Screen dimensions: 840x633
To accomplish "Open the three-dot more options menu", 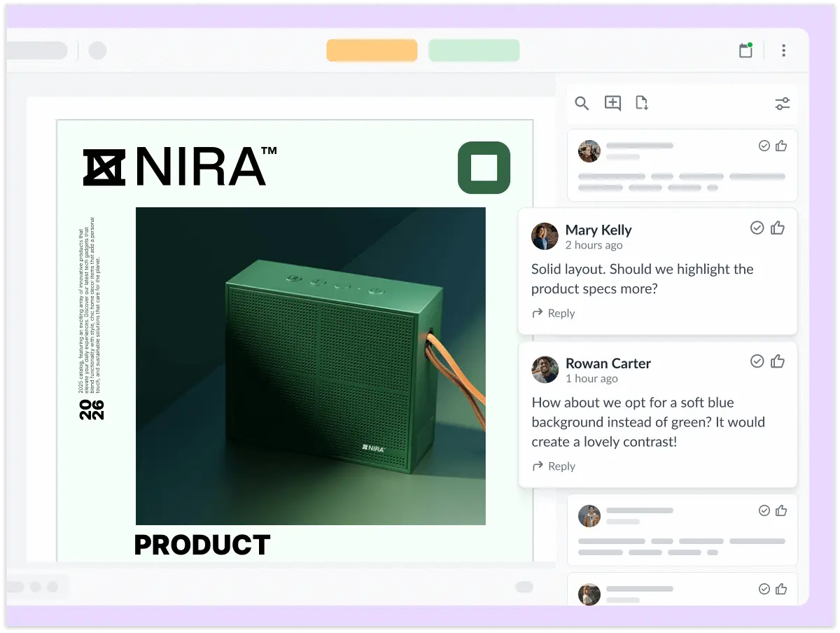I will 783,50.
